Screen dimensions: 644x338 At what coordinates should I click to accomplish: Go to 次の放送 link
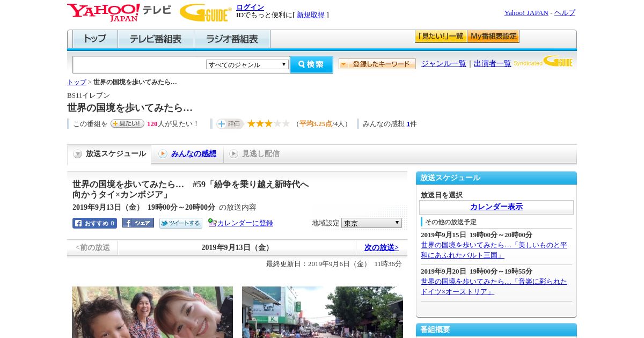coord(382,247)
